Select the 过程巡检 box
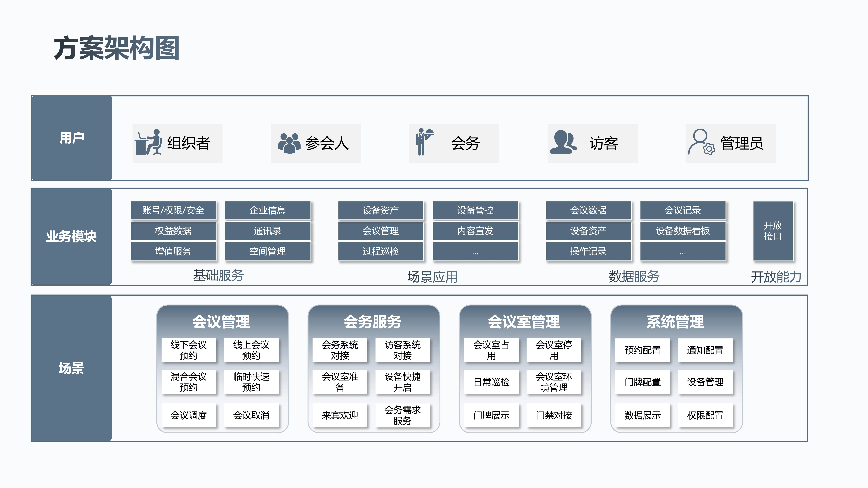868x488 pixels. coord(381,251)
